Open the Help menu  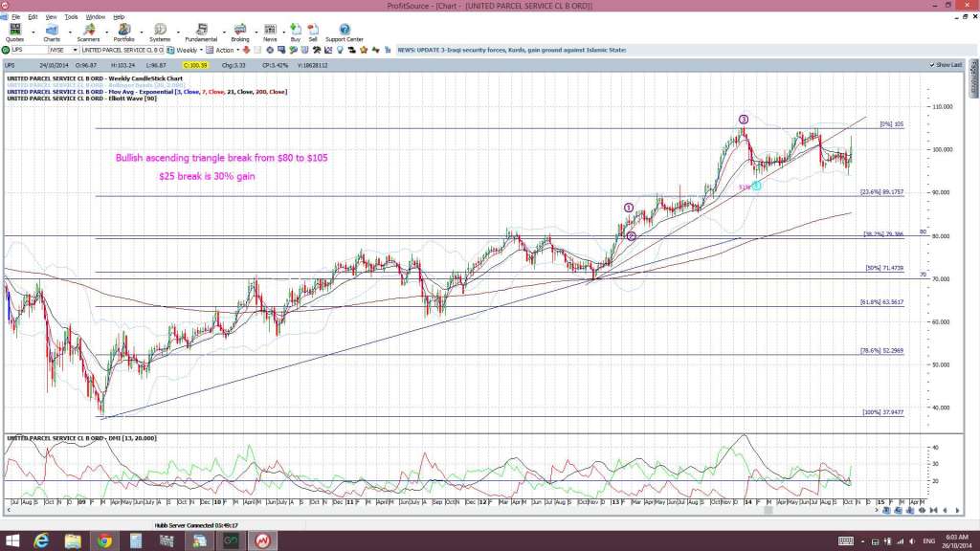click(119, 17)
